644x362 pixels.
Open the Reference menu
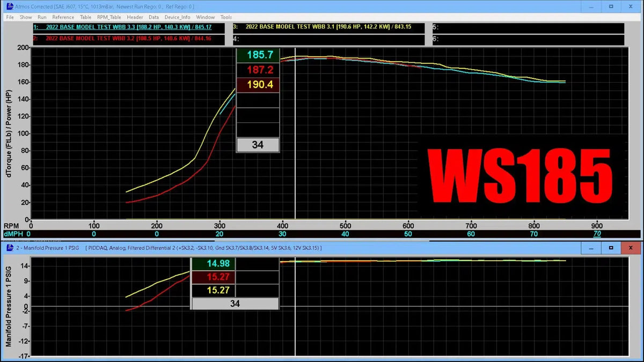click(63, 17)
